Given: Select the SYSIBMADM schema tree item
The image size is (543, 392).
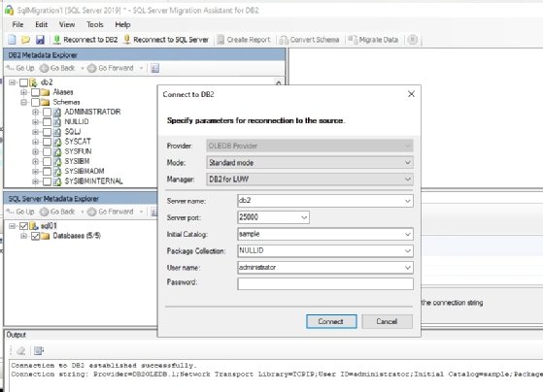Looking at the screenshot, I should tap(85, 172).
